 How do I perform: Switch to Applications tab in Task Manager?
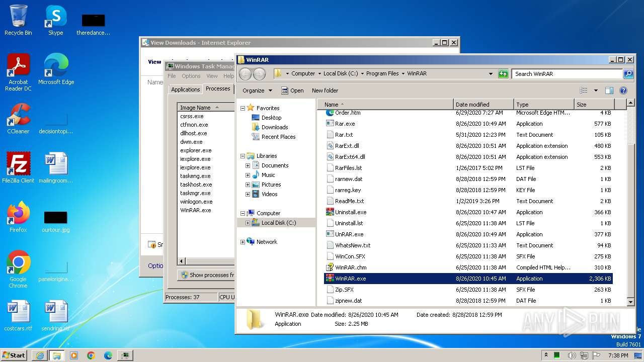(185, 89)
